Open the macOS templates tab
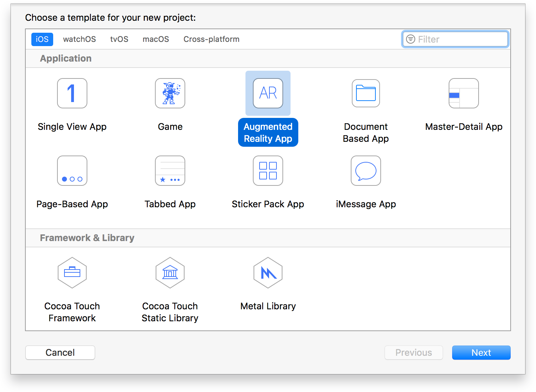Image resolution: width=536 pixels, height=392 pixels. (156, 39)
